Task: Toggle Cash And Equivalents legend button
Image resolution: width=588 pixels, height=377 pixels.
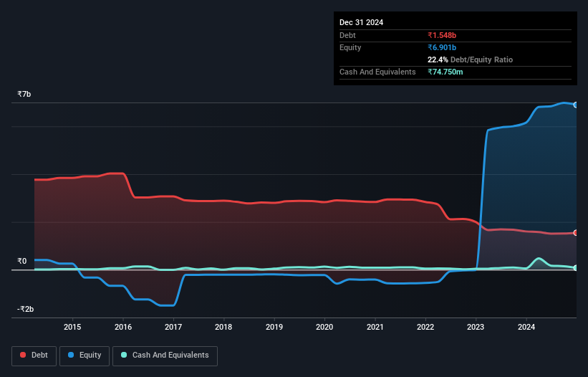Action: (x=165, y=355)
